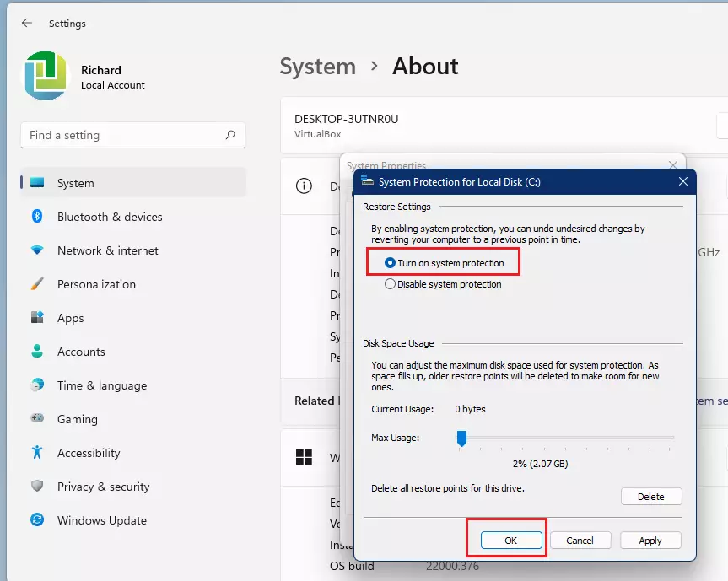Click the System monitor icon in sidebar
Viewport: 728px width, 581px height.
tap(37, 182)
